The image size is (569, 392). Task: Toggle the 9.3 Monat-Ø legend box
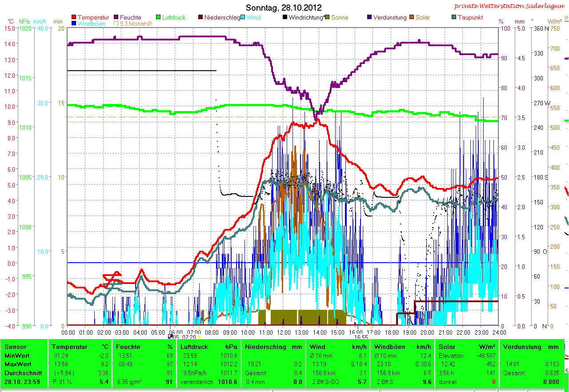coord(116,23)
